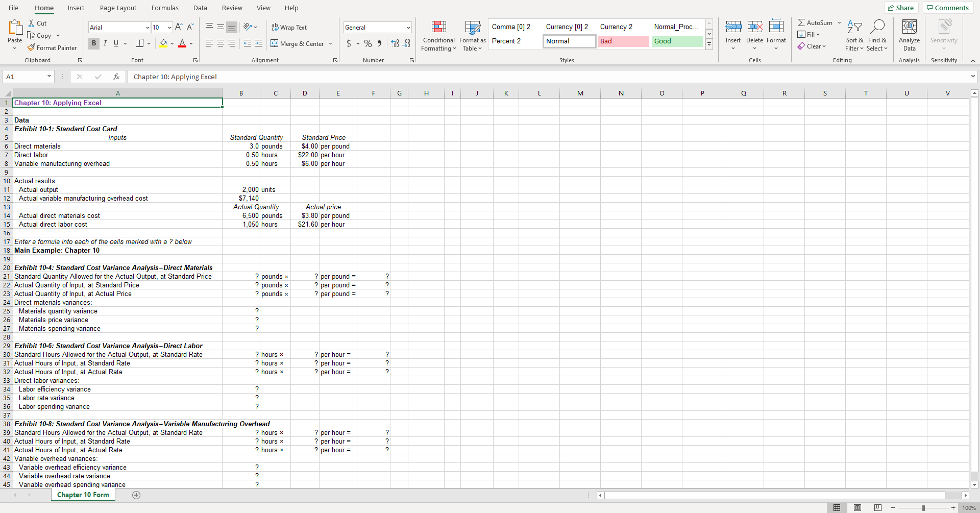This screenshot has width=980, height=513.
Task: Switch to the Formulas ribbon tab
Action: point(164,8)
